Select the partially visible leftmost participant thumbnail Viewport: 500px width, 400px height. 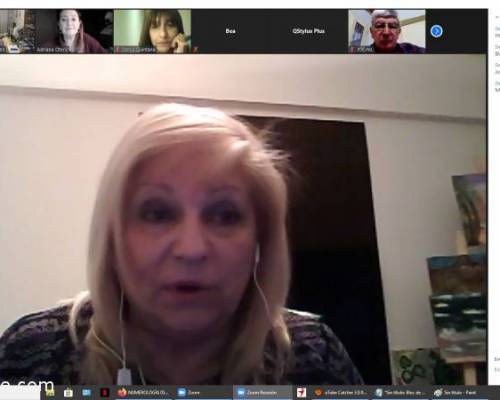point(17,31)
